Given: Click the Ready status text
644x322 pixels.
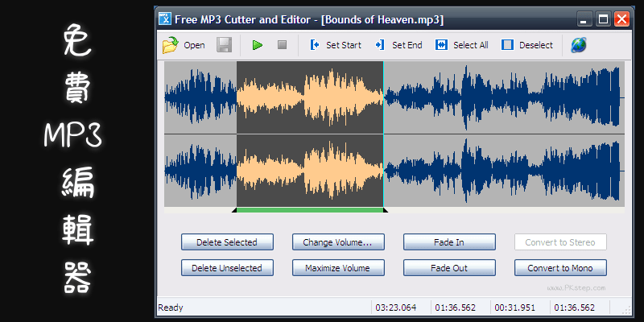Looking at the screenshot, I should 171,308.
